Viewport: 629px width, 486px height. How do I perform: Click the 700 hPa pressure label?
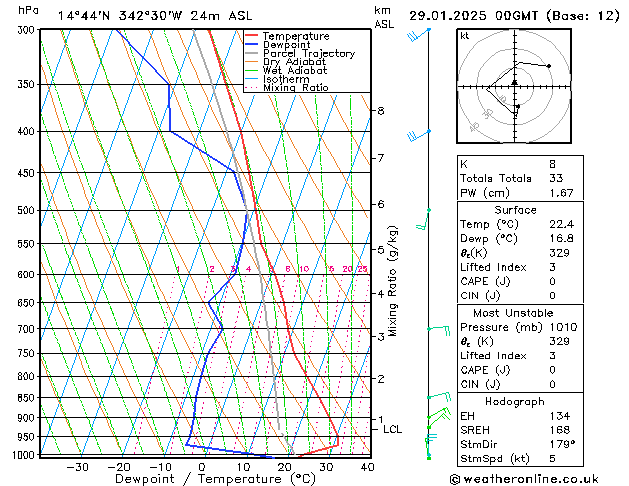click(27, 329)
